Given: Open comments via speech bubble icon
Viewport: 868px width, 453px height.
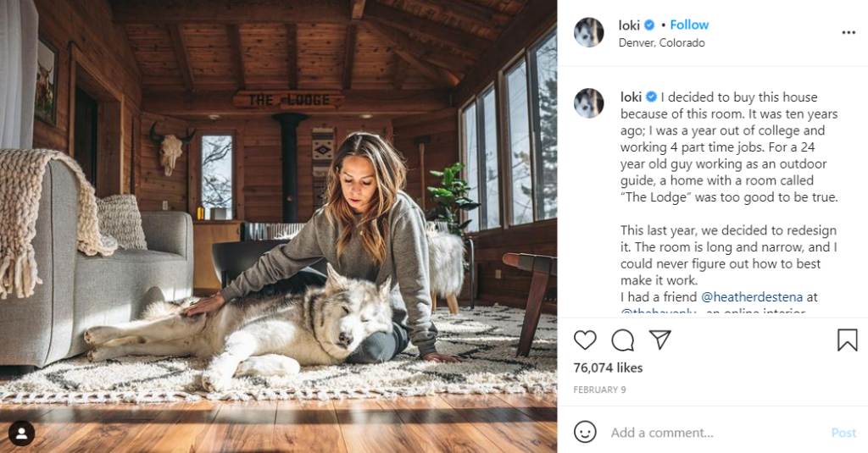Looking at the screenshot, I should [x=623, y=340].
